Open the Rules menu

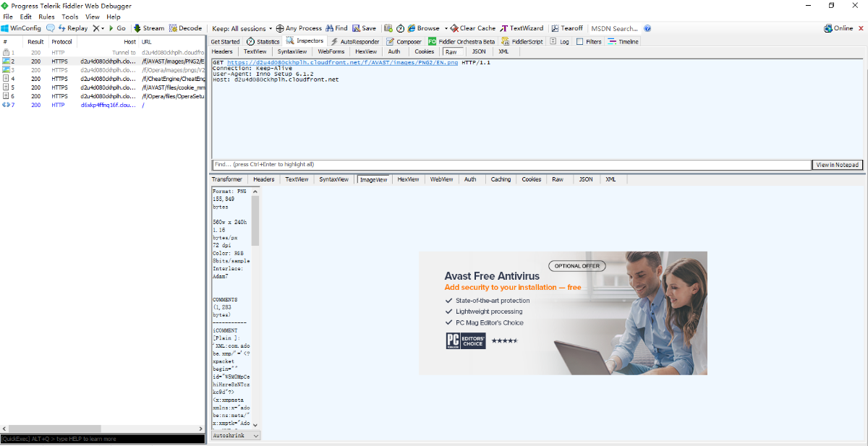coord(46,17)
